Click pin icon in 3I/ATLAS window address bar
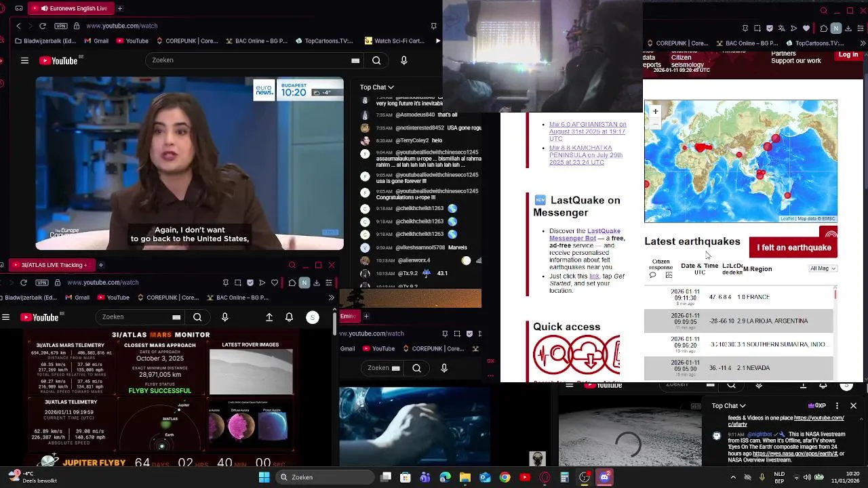 click(x=225, y=283)
